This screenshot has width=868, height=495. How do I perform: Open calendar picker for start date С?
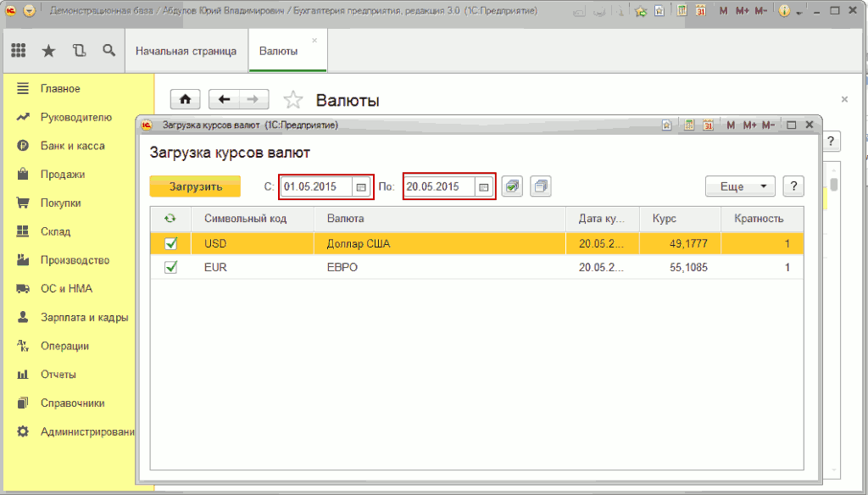pyautogui.click(x=361, y=187)
